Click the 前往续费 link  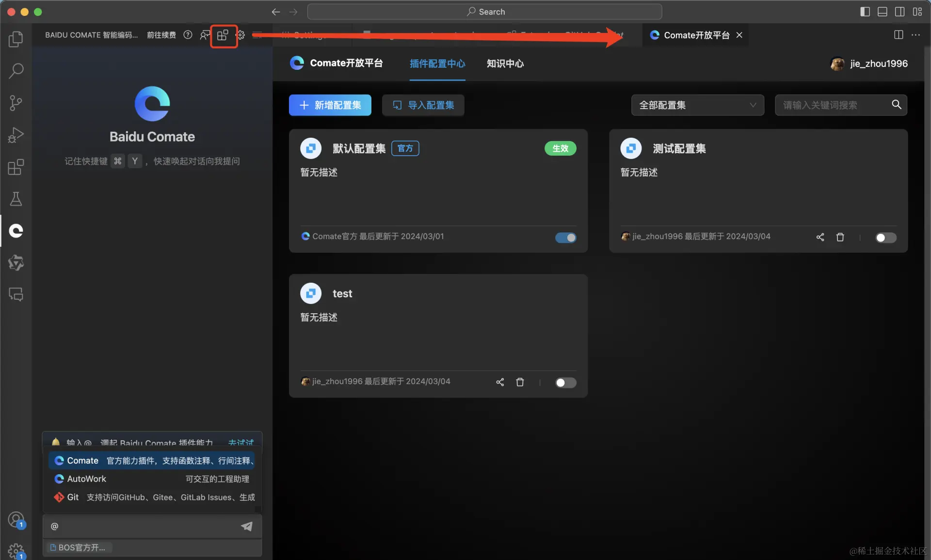point(161,35)
